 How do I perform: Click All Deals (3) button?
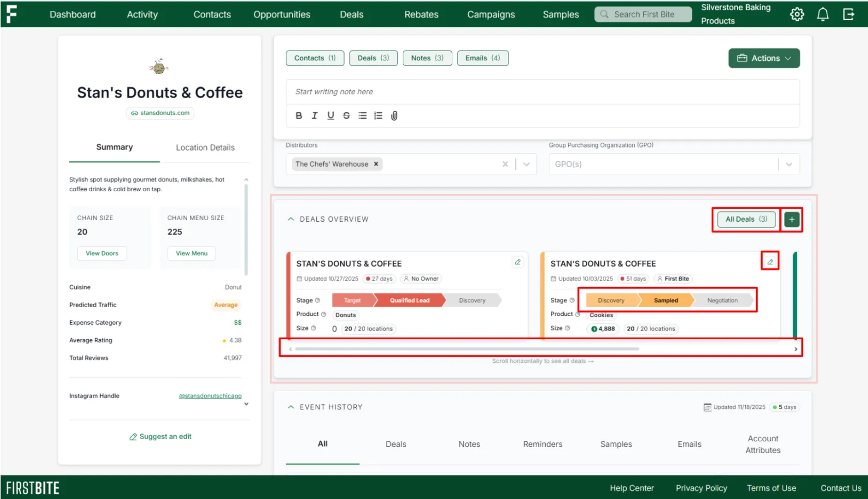point(746,219)
